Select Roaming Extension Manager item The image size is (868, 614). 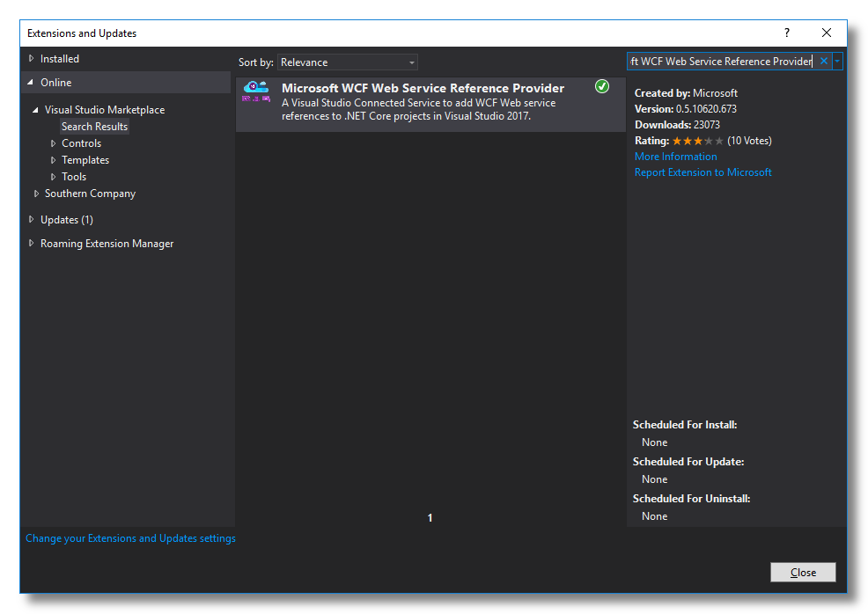click(x=107, y=244)
